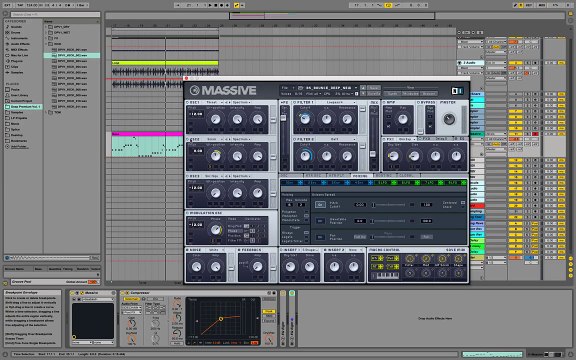Select the 4 Env tab in Massive

click(362, 182)
